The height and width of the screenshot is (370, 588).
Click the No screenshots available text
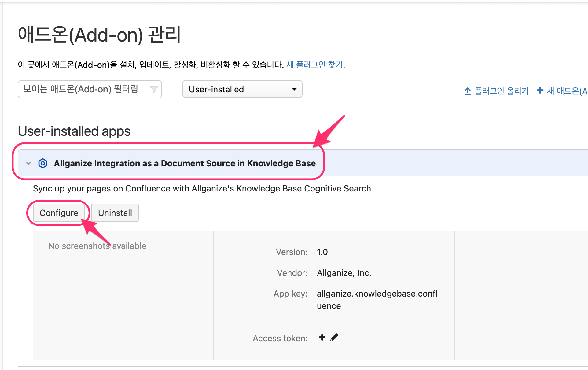97,246
